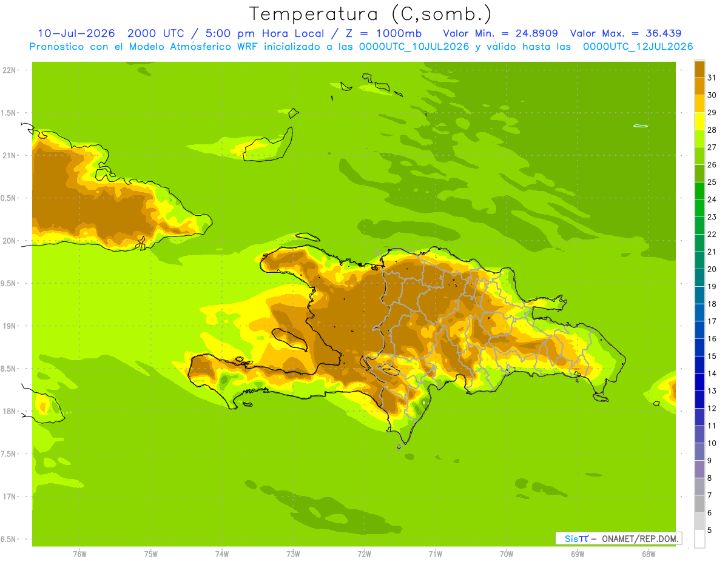Click the "73W" longitude label
Image resolution: width=728 pixels, height=562 pixels.
click(x=293, y=554)
